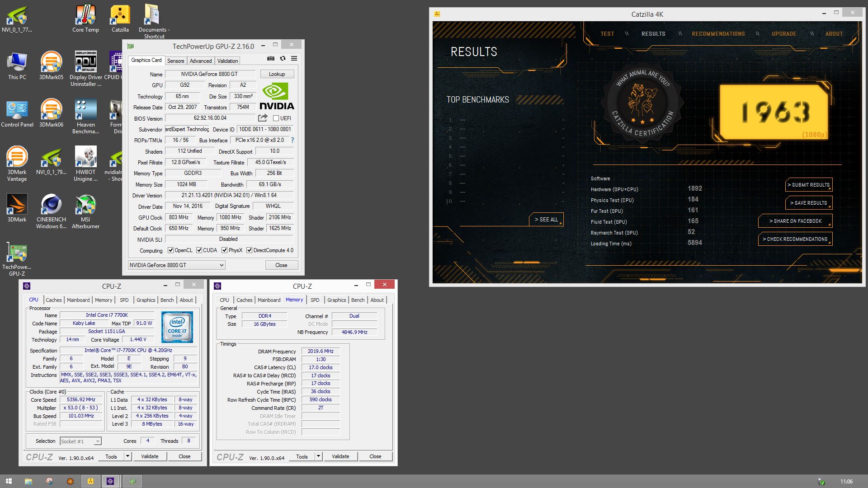Click SAVE RESULTS in Catzilla

coord(809,203)
